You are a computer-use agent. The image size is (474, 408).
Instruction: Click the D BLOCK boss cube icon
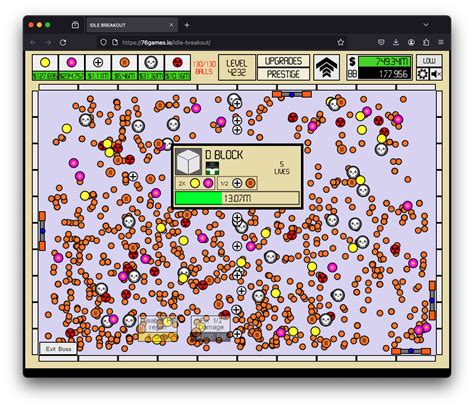189,162
